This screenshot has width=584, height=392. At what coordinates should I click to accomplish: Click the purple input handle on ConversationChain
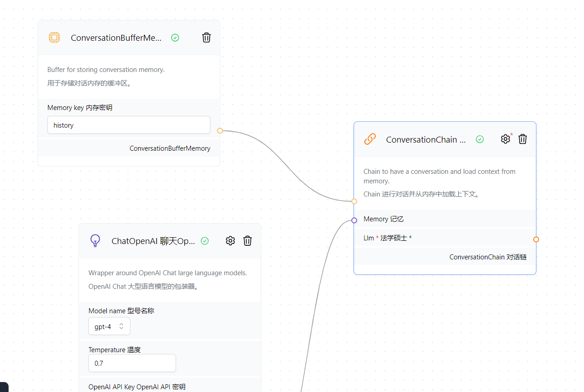[x=354, y=220]
